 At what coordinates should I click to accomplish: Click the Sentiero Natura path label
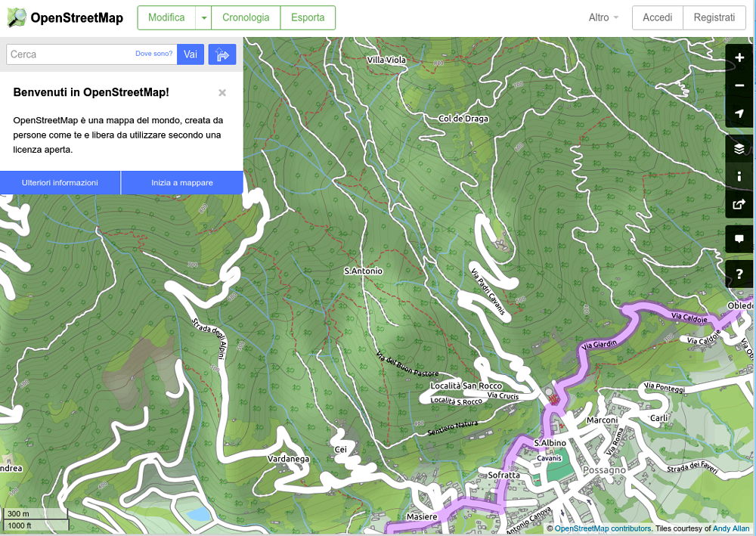click(x=453, y=428)
